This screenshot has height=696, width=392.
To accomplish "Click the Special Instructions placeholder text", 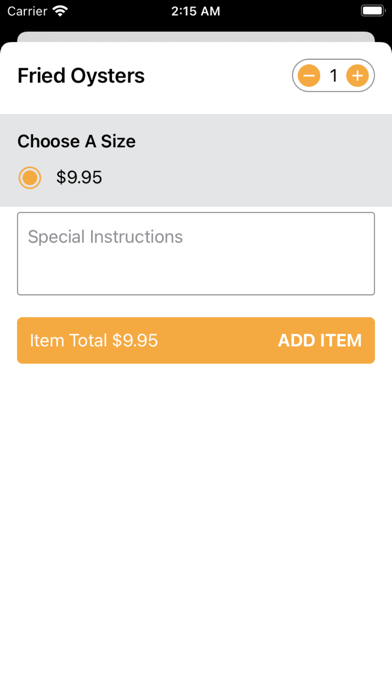I will coord(105,237).
